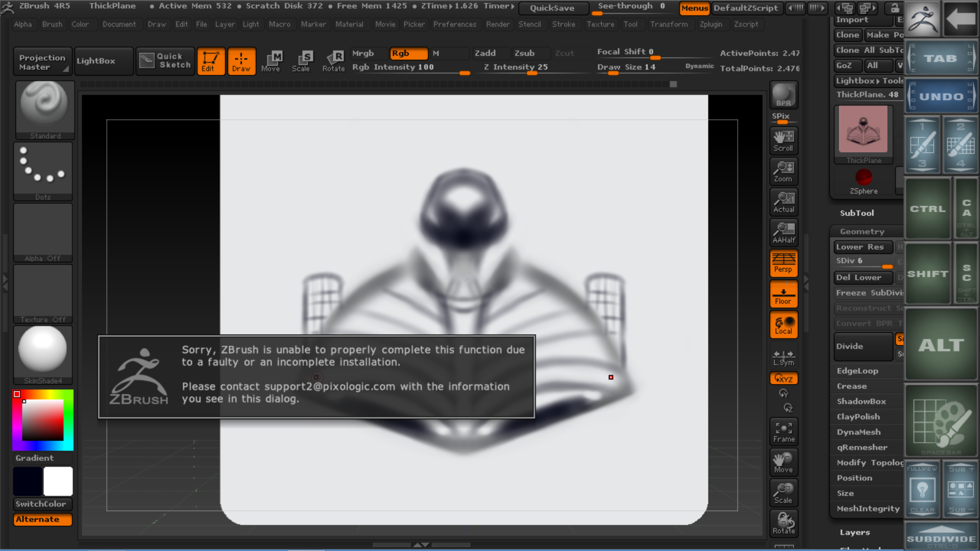Expand the Crease subsection

click(852, 386)
